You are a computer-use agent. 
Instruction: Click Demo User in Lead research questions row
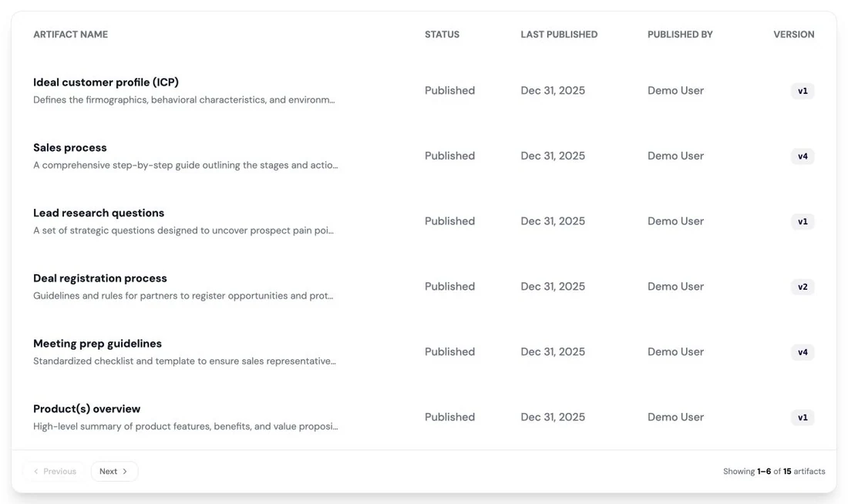click(675, 221)
